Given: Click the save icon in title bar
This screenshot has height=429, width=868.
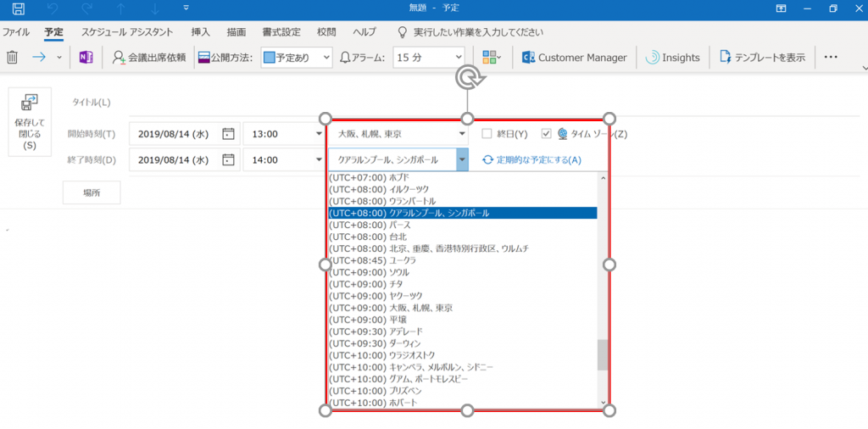Looking at the screenshot, I should click(x=18, y=8).
